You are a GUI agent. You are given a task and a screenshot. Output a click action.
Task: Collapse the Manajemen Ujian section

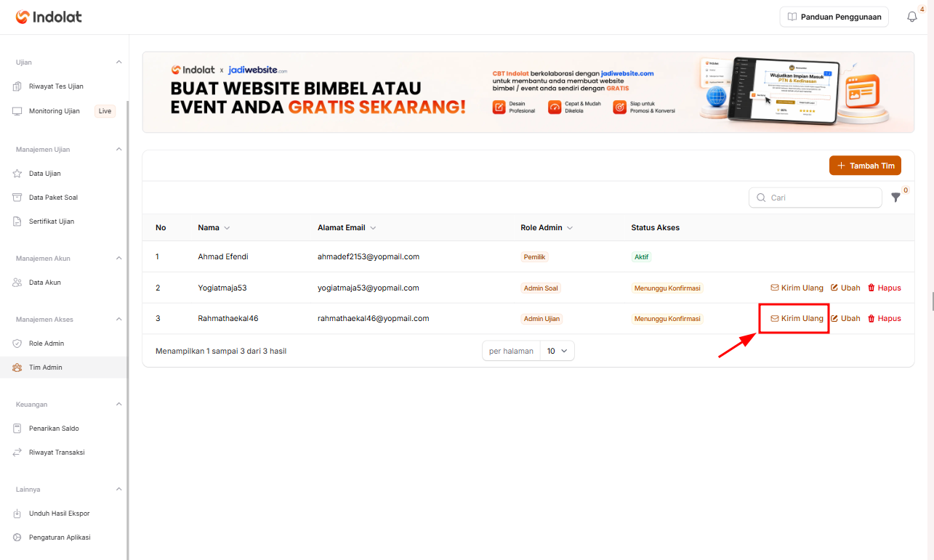119,150
